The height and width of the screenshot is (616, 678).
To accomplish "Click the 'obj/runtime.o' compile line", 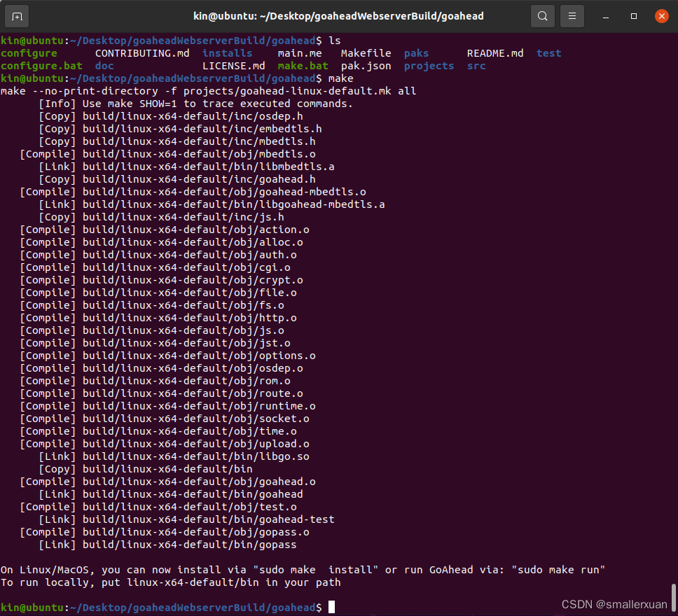I will [x=168, y=406].
